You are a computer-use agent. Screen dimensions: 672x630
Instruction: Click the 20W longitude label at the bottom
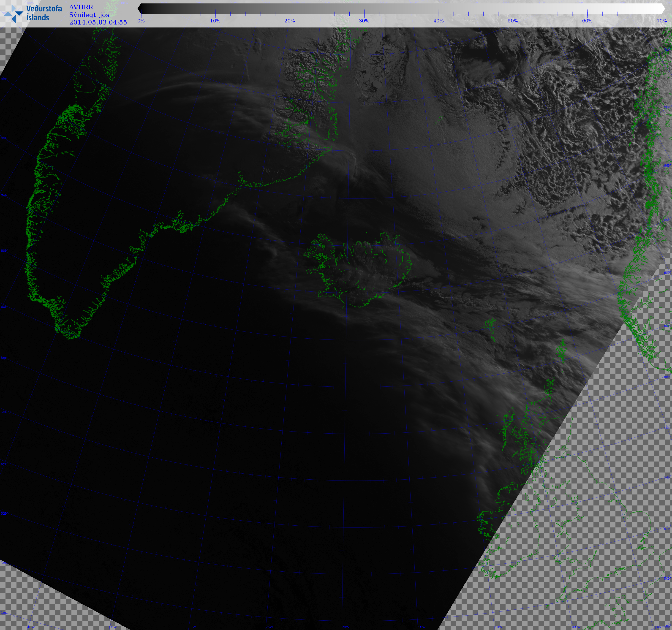tap(346, 627)
